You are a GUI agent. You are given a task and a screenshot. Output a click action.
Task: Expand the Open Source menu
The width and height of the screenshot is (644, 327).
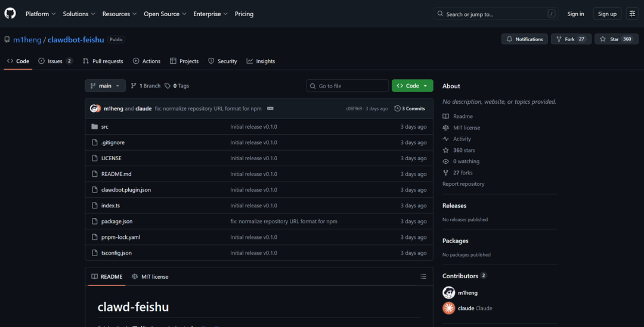pyautogui.click(x=165, y=14)
